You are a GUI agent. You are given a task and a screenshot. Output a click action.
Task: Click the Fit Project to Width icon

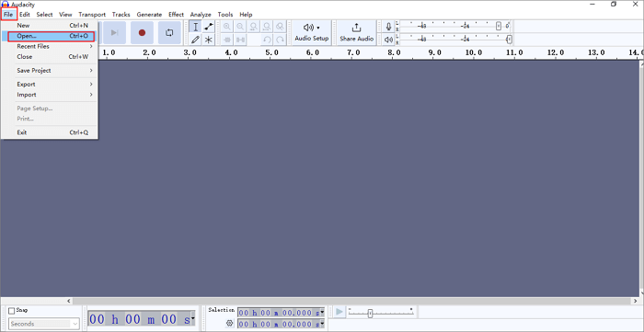[267, 27]
